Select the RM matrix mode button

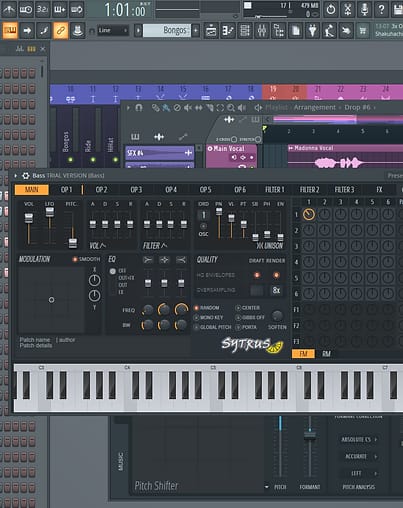pyautogui.click(x=326, y=354)
